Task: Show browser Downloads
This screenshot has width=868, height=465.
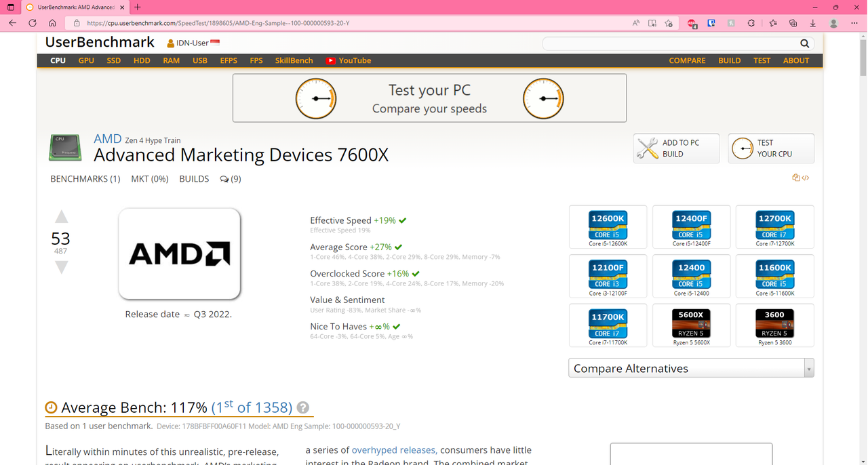Action: (x=812, y=22)
